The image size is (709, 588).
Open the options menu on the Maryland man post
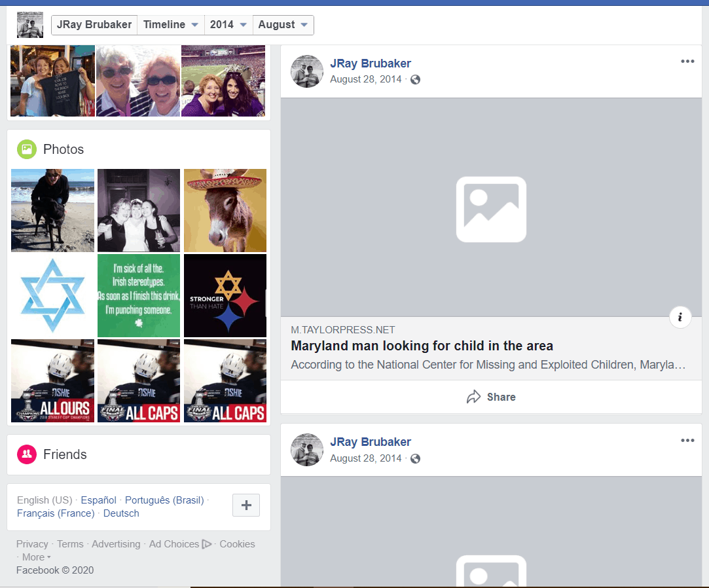click(687, 62)
